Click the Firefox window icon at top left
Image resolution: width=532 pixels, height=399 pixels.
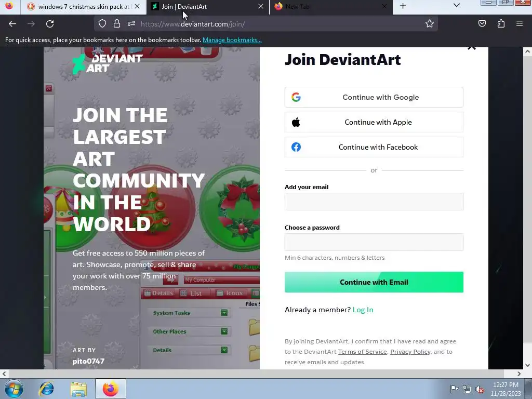9,6
